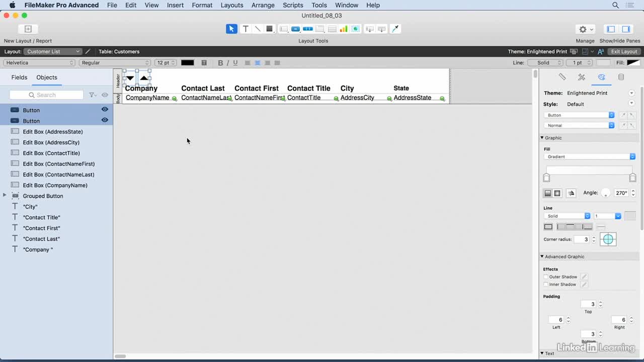Open the Appearance inspector tab (palette icon)
Viewport: 644px width, 362px height.
click(x=601, y=77)
